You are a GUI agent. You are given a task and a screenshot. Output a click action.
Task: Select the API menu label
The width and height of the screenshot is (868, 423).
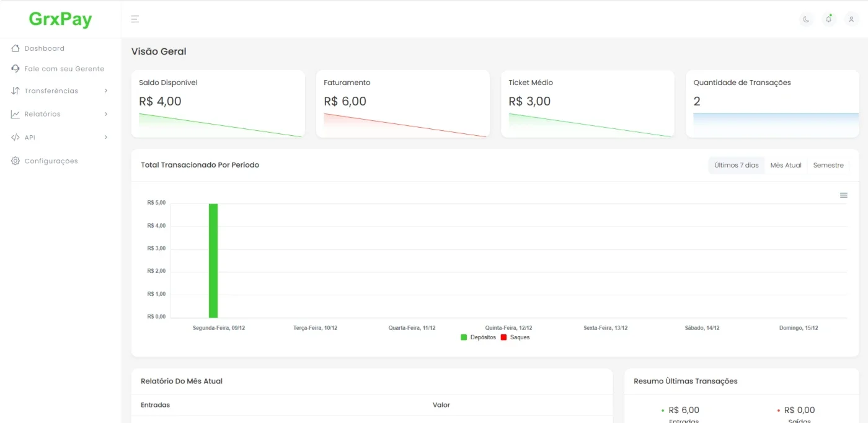[30, 137]
